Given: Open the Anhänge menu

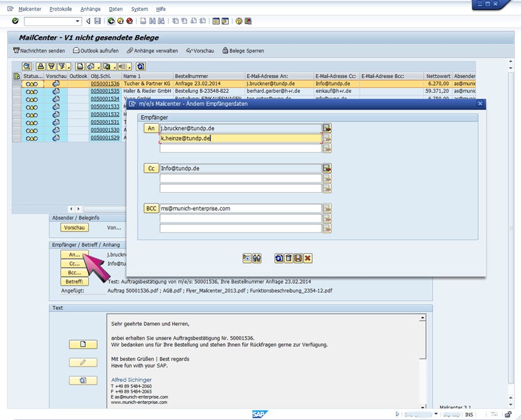Looking at the screenshot, I should [x=91, y=10].
